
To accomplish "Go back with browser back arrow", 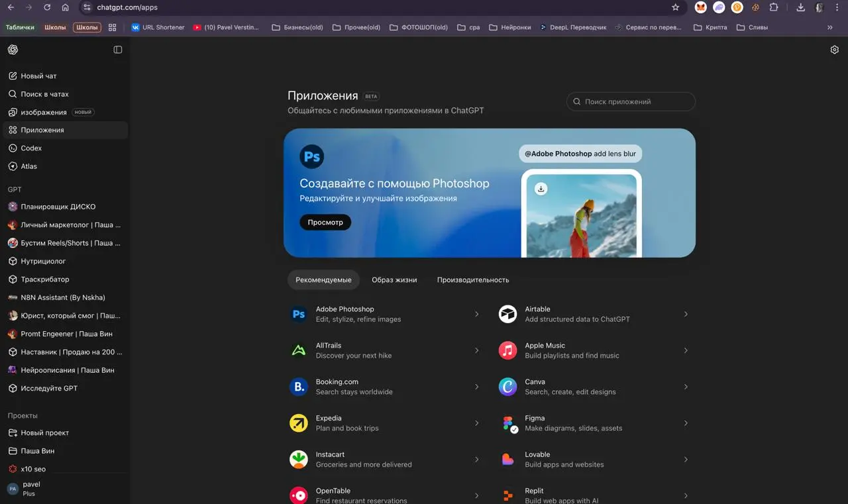I will coord(11,7).
